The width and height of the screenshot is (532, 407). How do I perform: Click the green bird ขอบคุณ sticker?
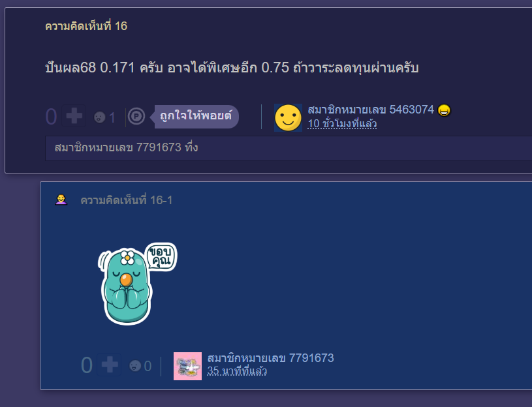(137, 284)
